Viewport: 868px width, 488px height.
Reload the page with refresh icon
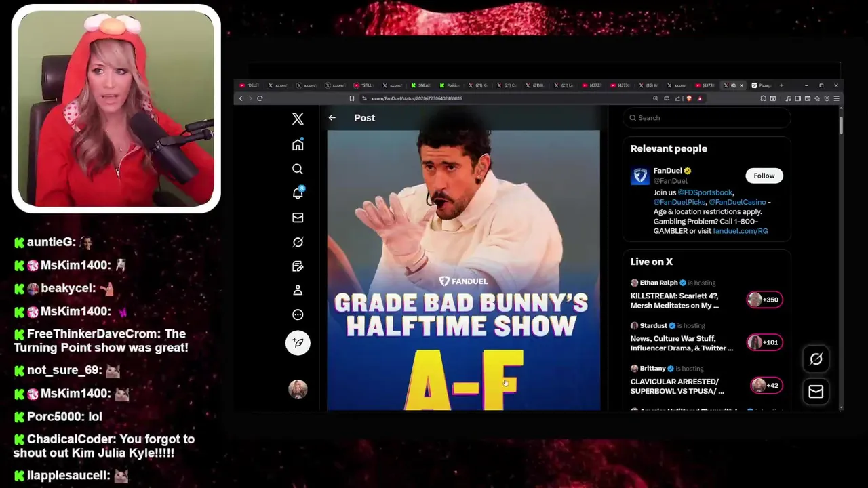260,98
